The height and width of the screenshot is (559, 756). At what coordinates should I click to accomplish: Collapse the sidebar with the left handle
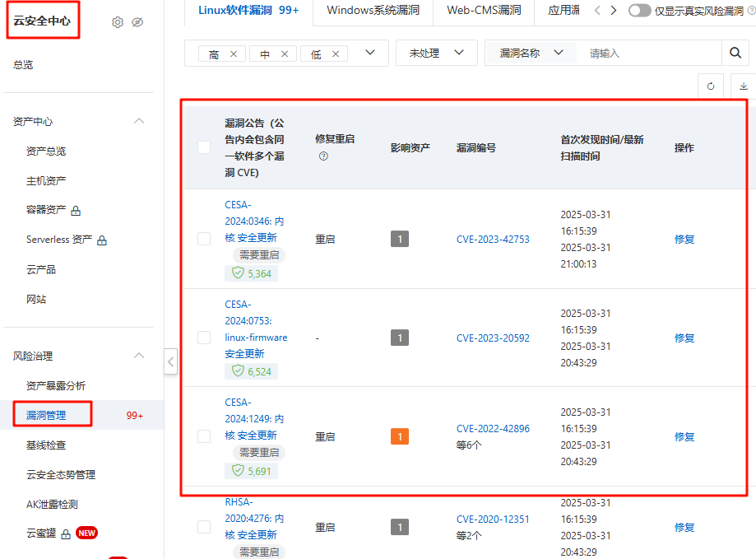click(170, 361)
